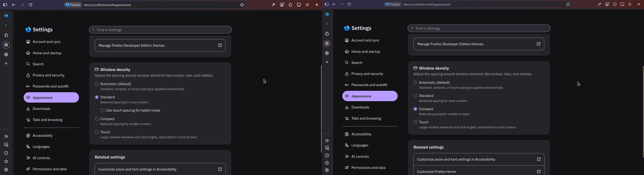Open extensions puzzle icon in right window toolbar
The height and width of the screenshot is (175, 644).
coord(615,4)
